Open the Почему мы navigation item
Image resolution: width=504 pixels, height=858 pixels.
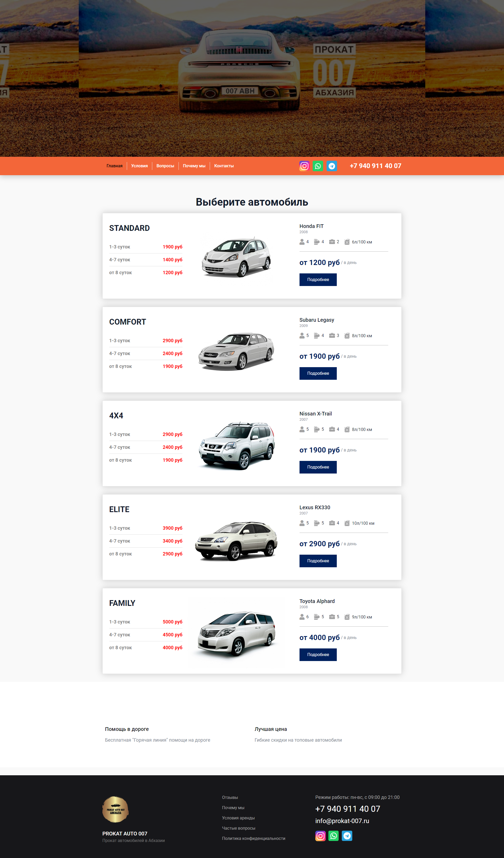[x=194, y=166]
